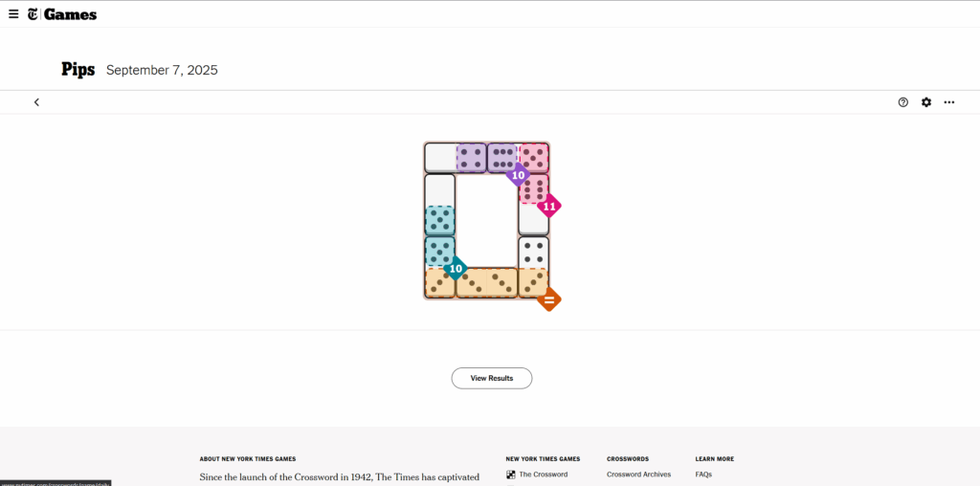Viewport: 980px width, 486px height.
Task: Open the FAQs link
Action: pos(703,475)
